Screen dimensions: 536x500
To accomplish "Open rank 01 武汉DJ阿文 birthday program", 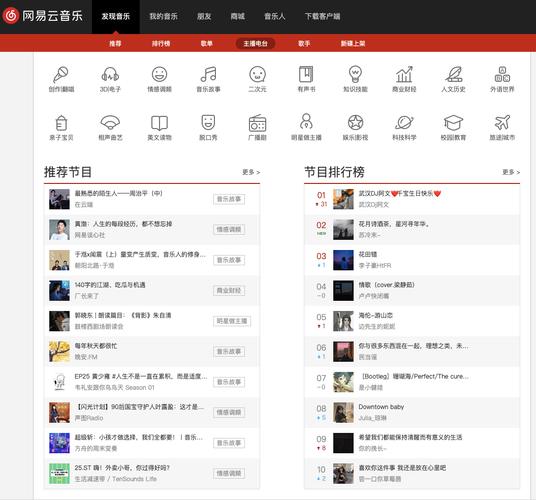I will pos(400,193).
